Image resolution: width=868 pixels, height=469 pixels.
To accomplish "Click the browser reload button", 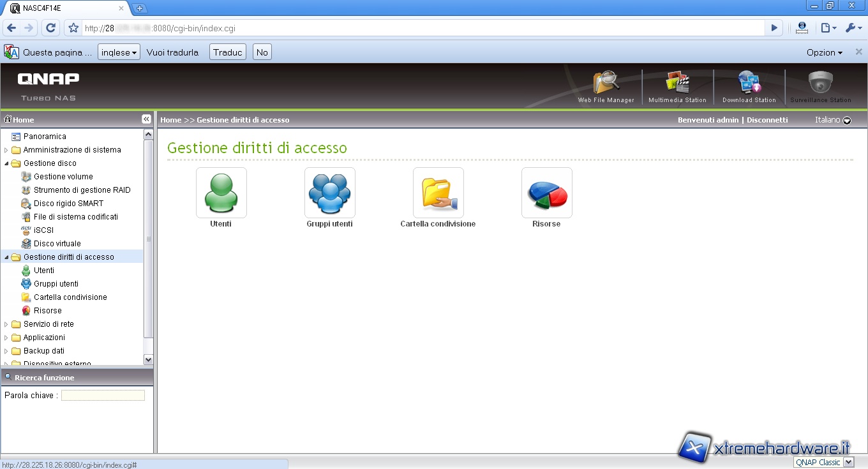I will [x=51, y=28].
